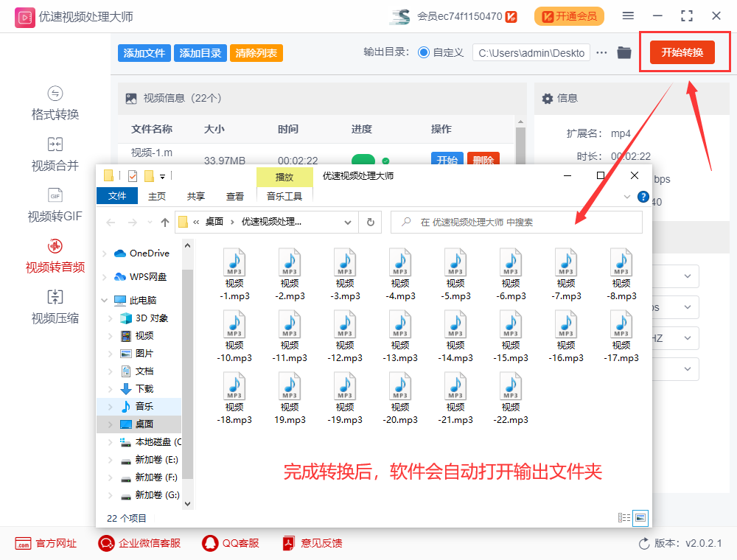Open the 视频合并 video merge tool
Screen dimensions: 737x560
[x=55, y=154]
